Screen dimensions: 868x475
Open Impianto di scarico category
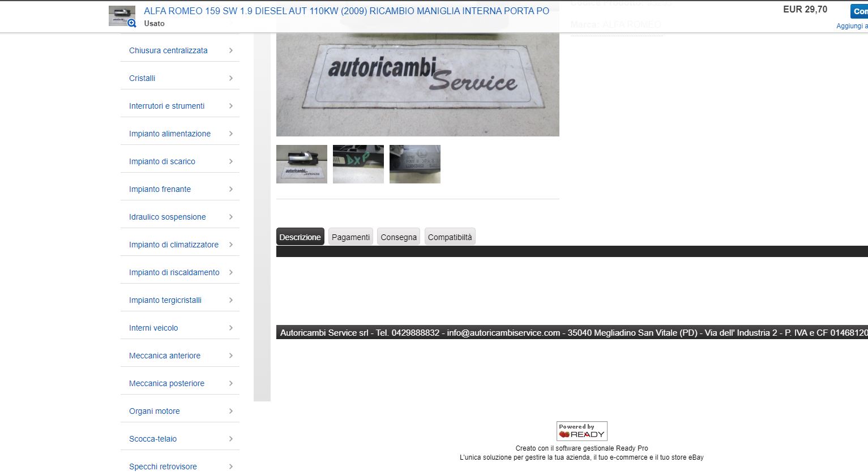click(x=162, y=161)
